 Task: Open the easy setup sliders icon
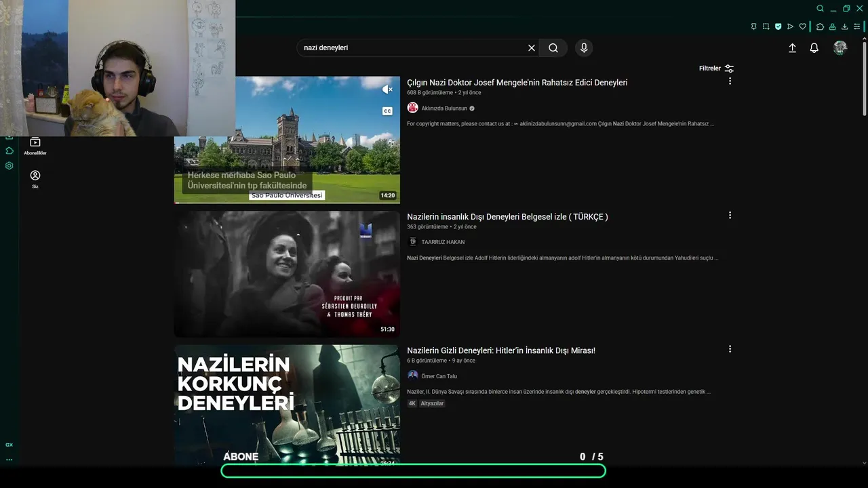tap(857, 26)
